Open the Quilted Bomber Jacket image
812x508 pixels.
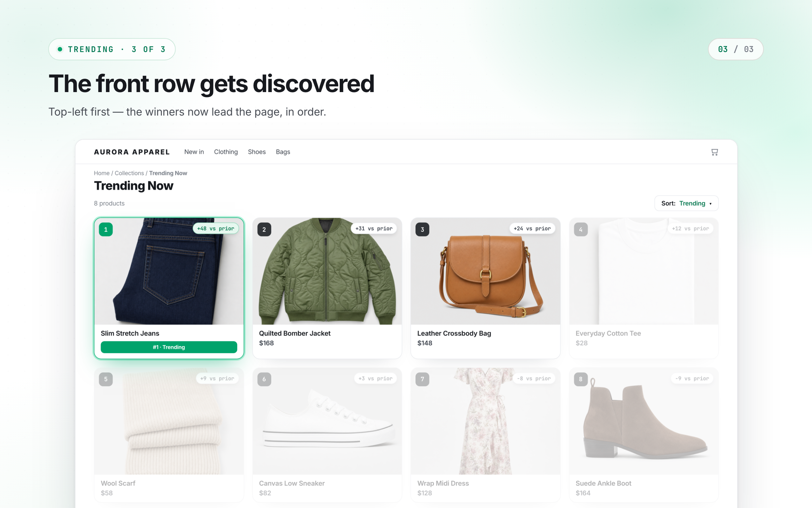327,271
